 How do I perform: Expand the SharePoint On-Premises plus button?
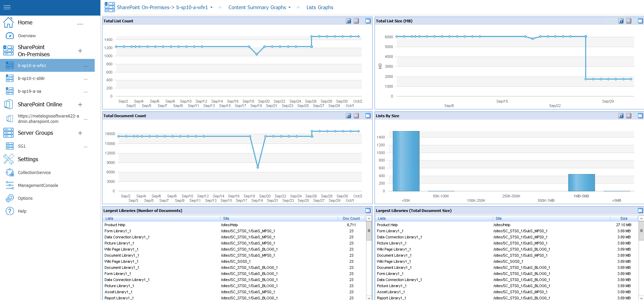point(80,51)
